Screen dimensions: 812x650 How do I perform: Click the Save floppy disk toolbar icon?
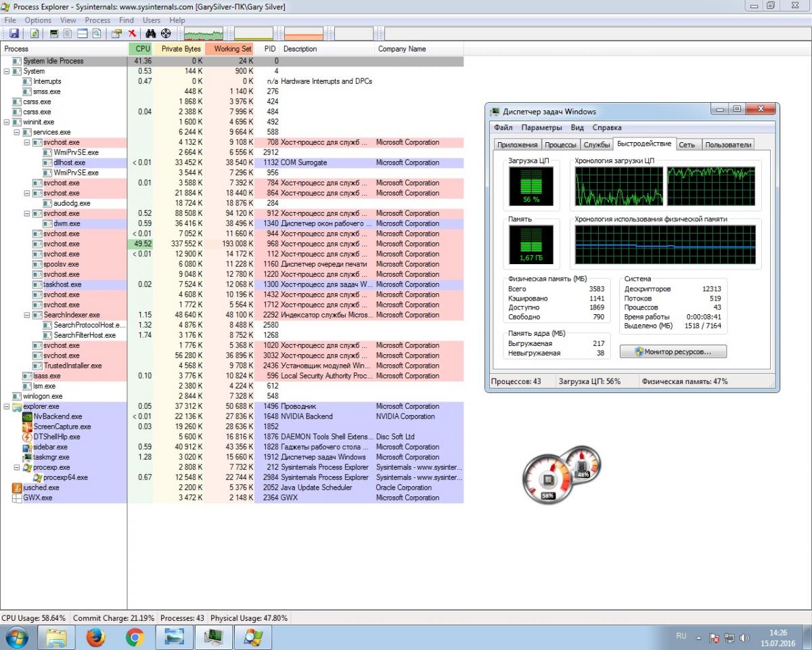[14, 33]
